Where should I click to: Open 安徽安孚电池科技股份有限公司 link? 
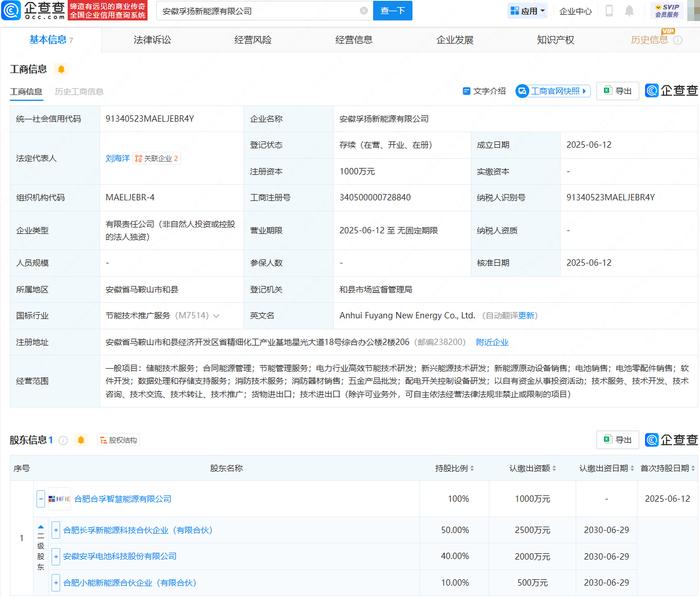[120, 556]
